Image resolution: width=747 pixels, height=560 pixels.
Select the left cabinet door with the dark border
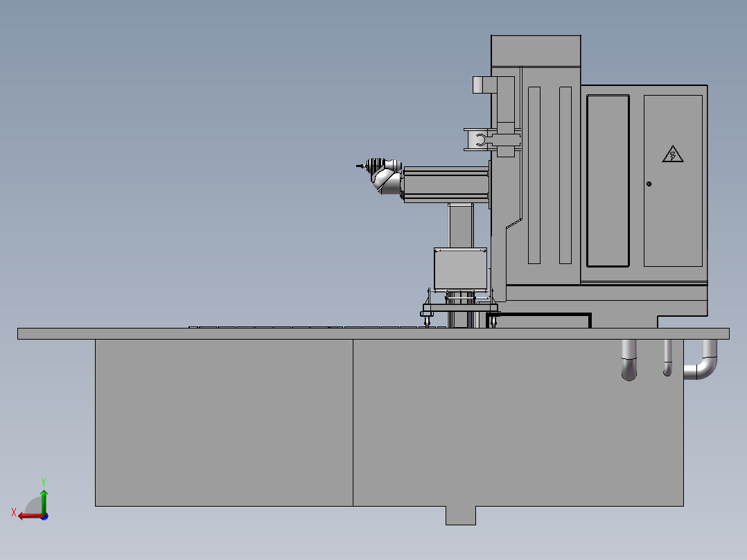click(x=608, y=181)
